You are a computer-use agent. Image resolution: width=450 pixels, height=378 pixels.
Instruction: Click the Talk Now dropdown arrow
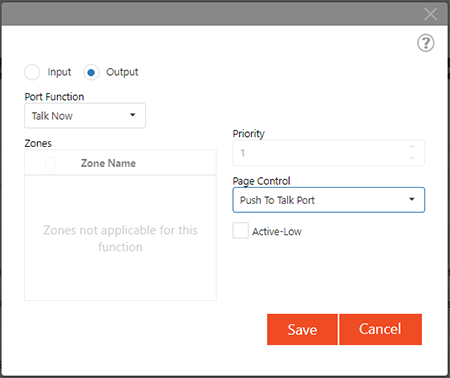click(x=133, y=115)
